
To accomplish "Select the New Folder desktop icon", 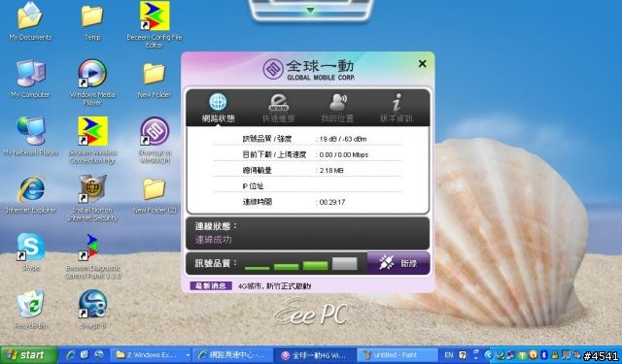I will tap(155, 80).
